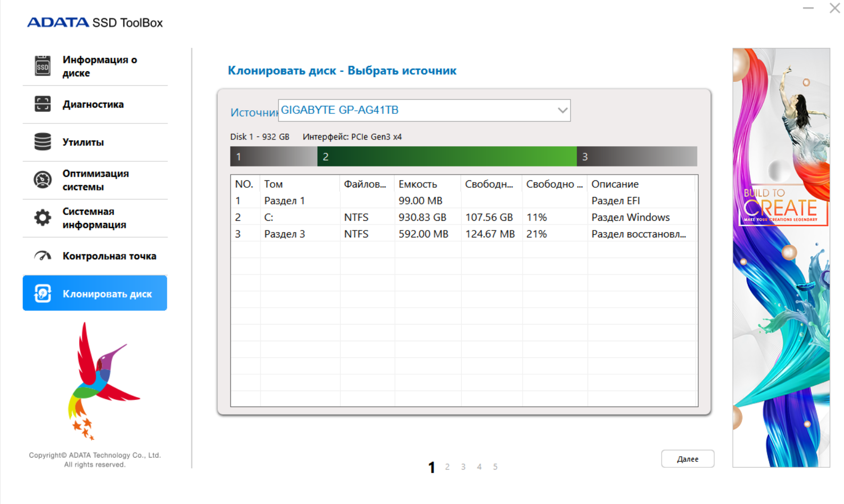Open the Контрольная точка section
The width and height of the screenshot is (844, 504).
click(x=95, y=256)
